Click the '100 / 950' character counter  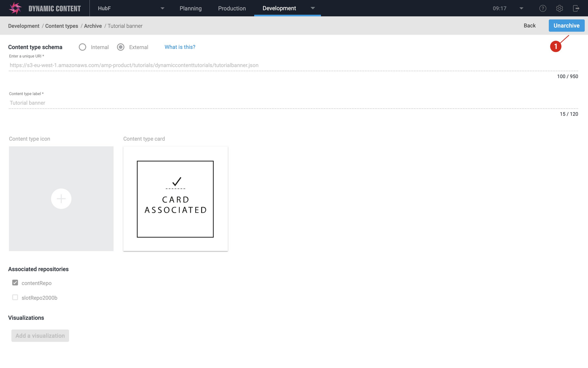tap(567, 76)
